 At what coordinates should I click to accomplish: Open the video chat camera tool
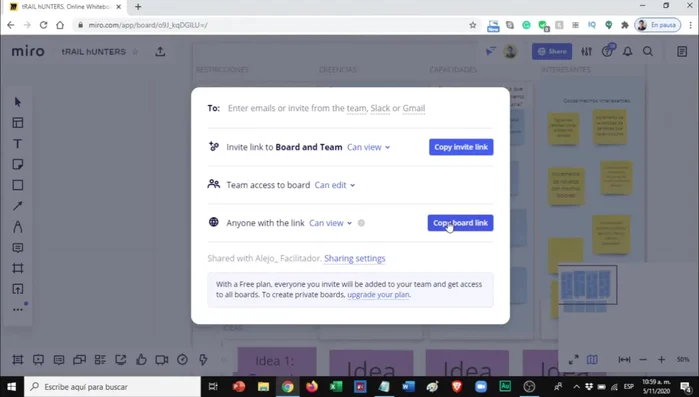click(162, 360)
